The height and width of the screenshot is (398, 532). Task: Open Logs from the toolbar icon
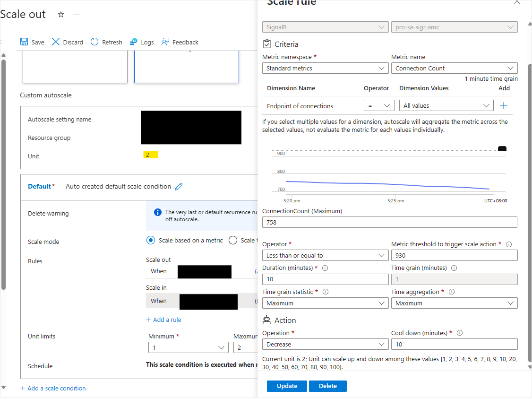[134, 42]
